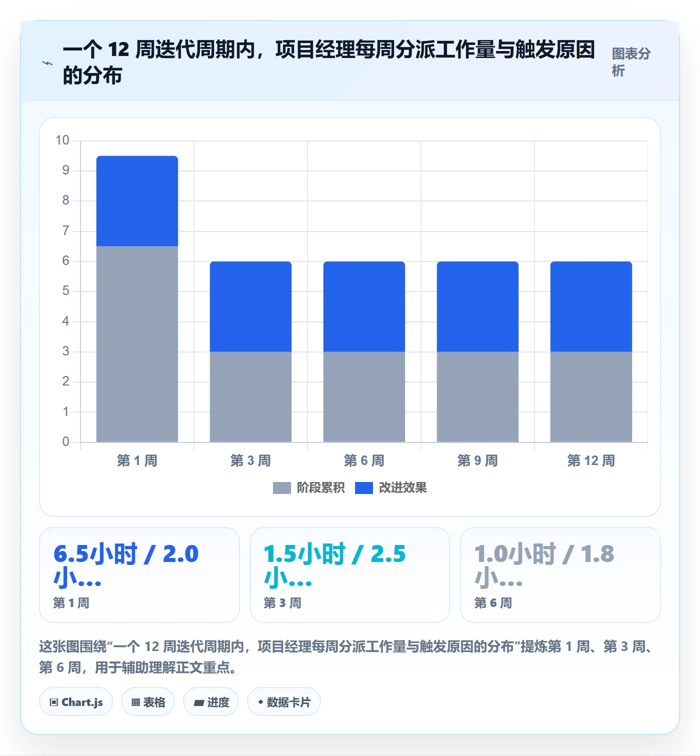The image size is (700, 756).
Task: Click the y-axis value 0
Action: (65, 442)
